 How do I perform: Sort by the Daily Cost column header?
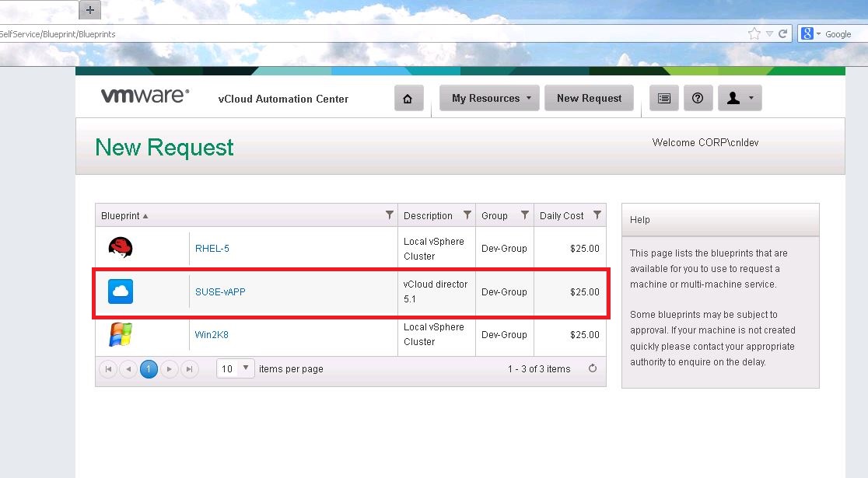click(x=562, y=216)
